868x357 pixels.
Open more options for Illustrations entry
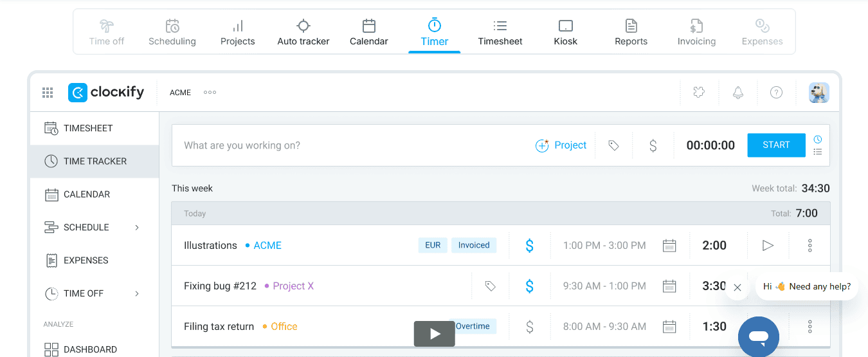click(809, 245)
